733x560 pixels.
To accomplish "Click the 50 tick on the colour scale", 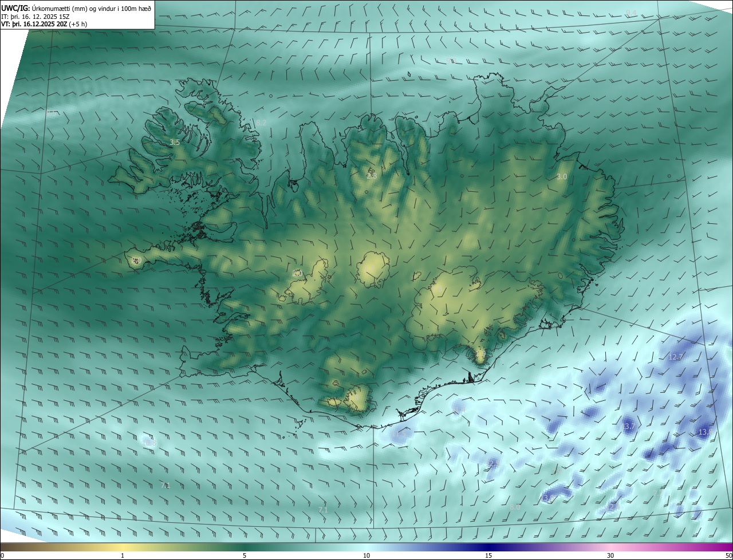I will pos(728,555).
